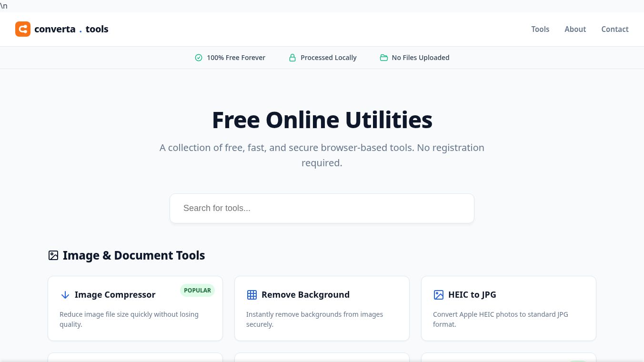Click 'Instantly remove backgrounds from images' description
644x362 pixels.
314,319
